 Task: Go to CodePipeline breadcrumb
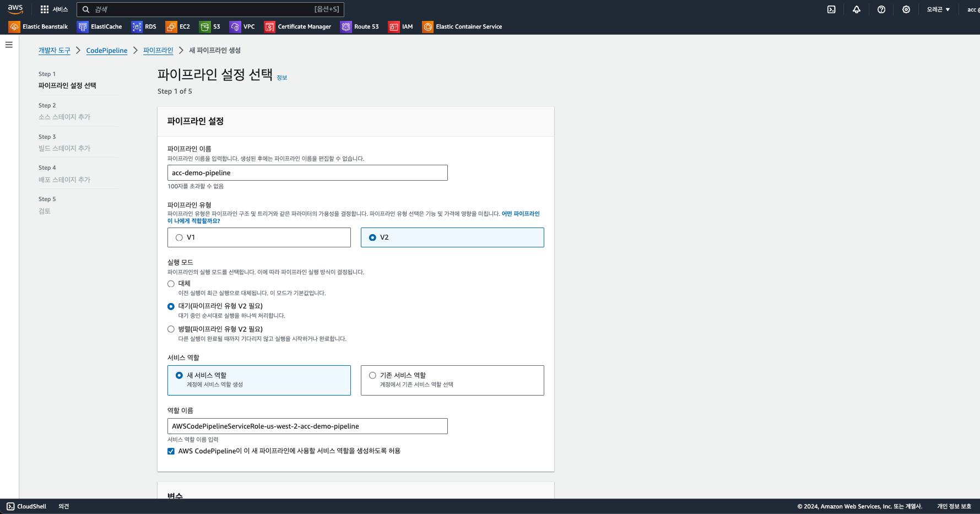(107, 50)
